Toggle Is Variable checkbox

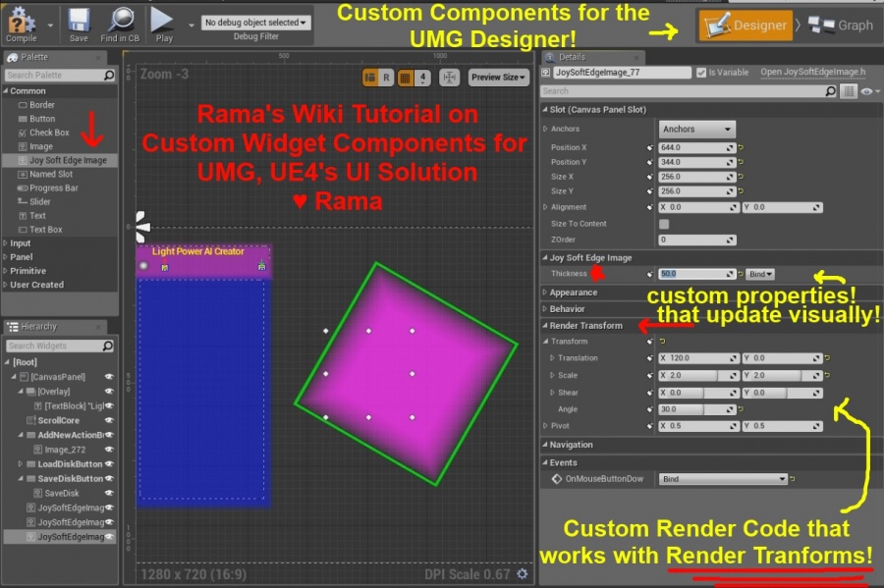pos(700,73)
